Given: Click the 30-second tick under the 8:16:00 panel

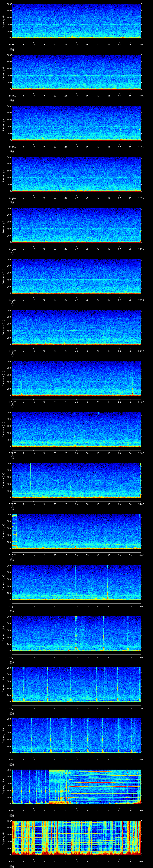Looking at the screenshot, I should point(77,197).
